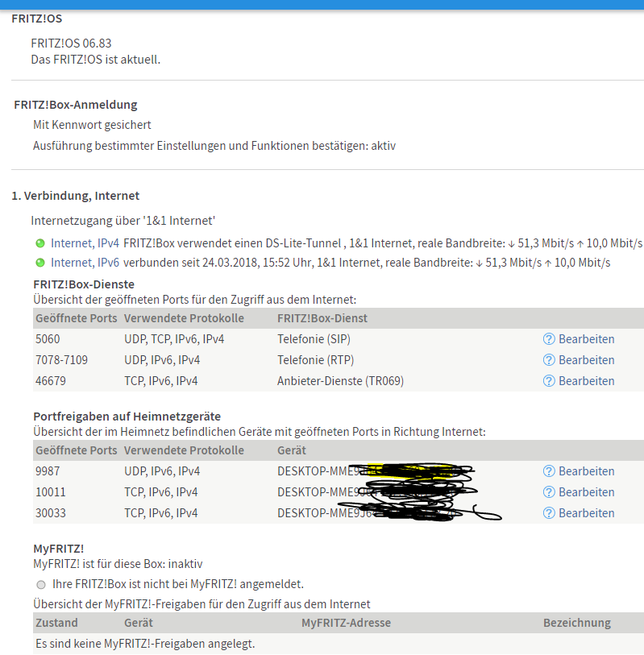Click 'Das FRITZ!OS ist aktuell.' text
644x655 pixels.
pos(96,60)
